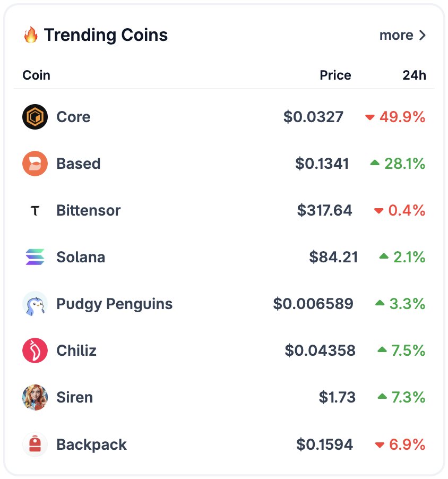
Task: Click the 24h column header
Action: click(x=414, y=75)
